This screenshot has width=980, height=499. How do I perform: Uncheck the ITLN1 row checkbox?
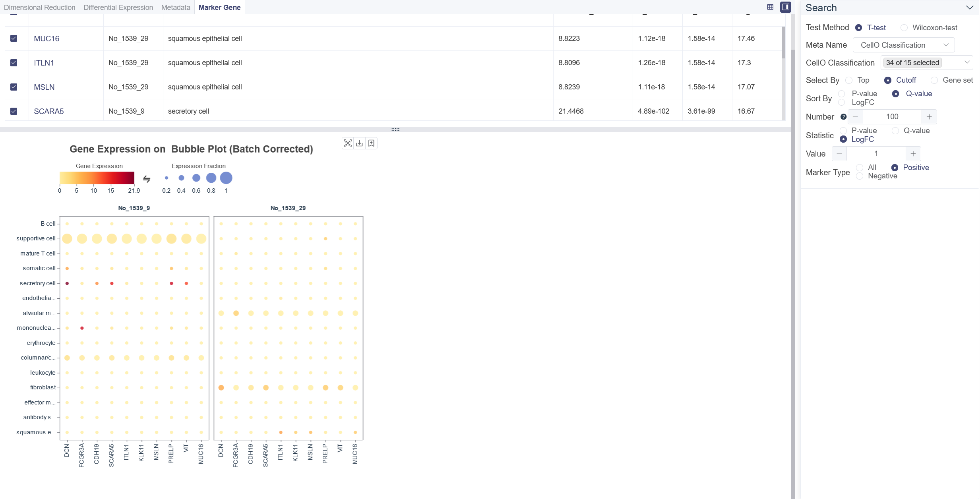[14, 63]
